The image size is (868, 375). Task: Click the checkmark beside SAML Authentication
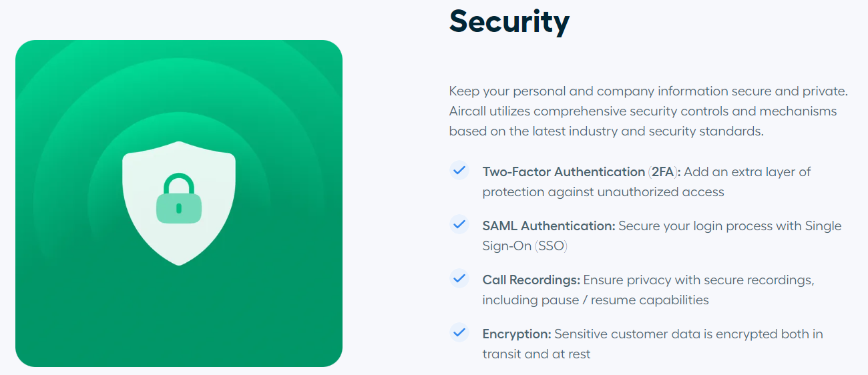tap(459, 224)
